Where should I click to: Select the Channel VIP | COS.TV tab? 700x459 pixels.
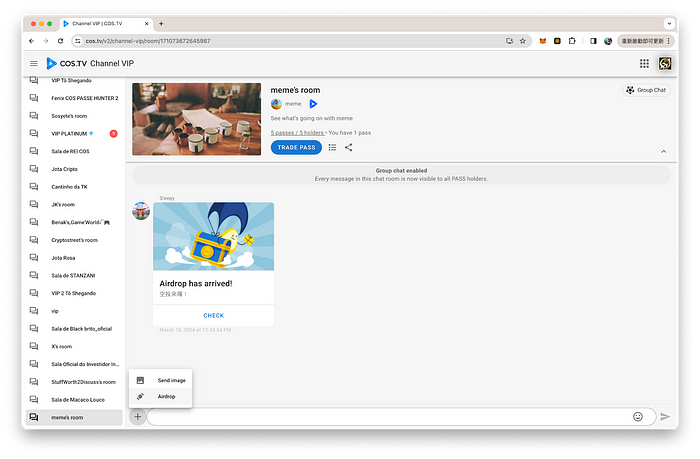click(106, 24)
